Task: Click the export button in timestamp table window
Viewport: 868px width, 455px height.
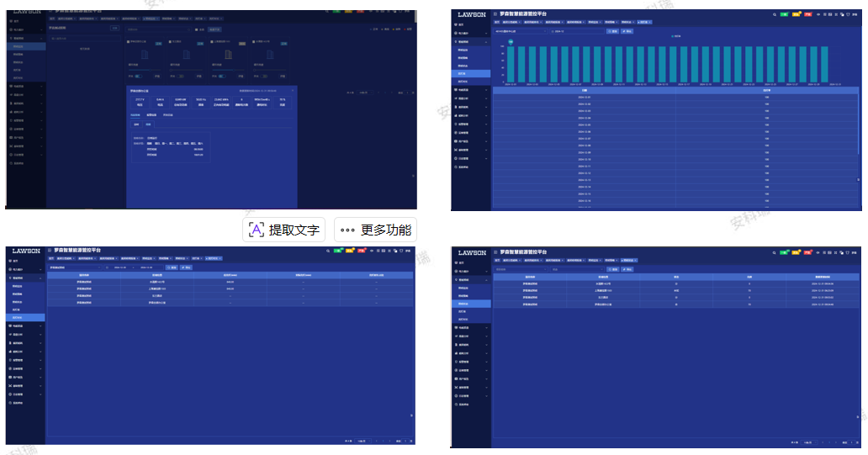Action: tap(627, 270)
